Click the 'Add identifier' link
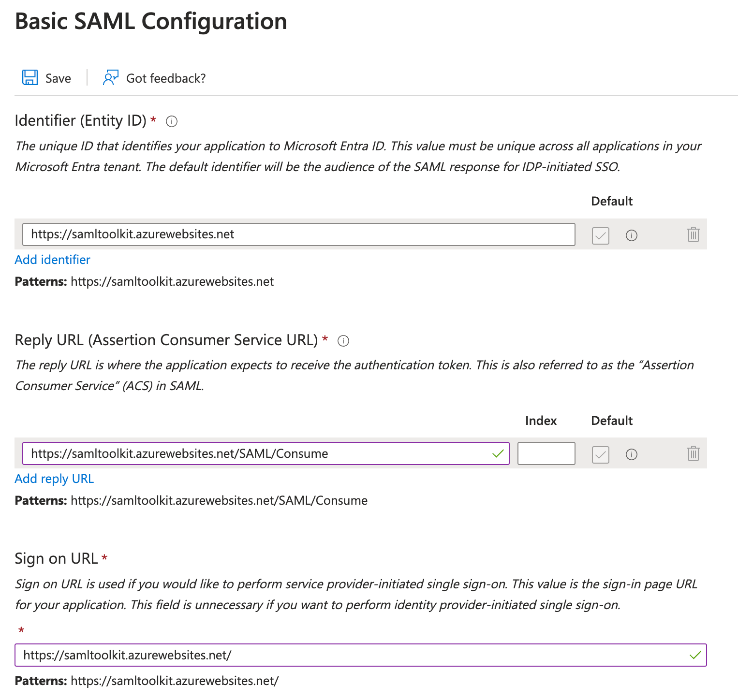738x700 pixels. (x=52, y=260)
